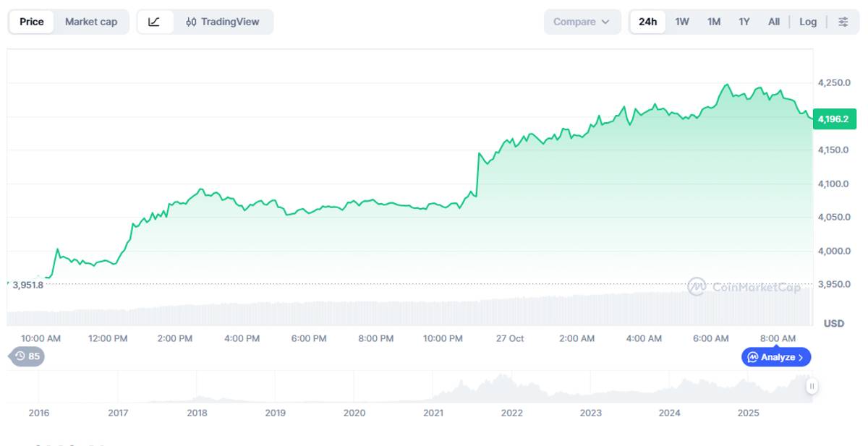Toggle Log scale

(x=808, y=22)
